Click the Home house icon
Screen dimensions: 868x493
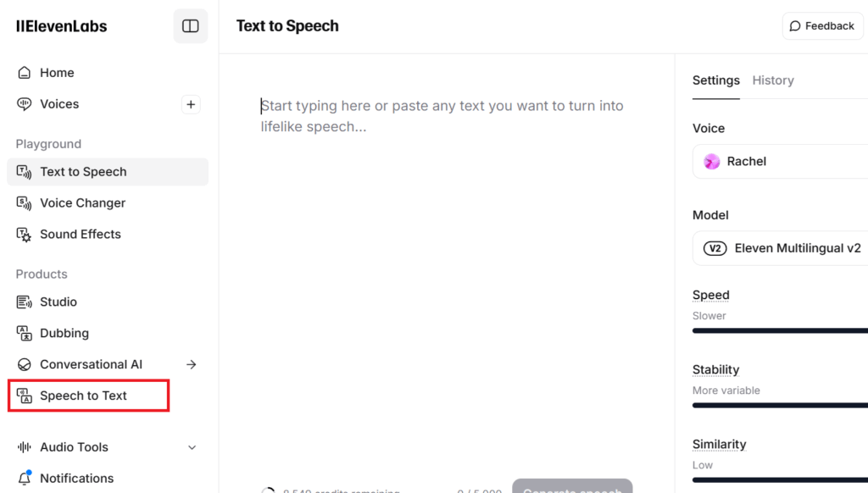point(25,73)
